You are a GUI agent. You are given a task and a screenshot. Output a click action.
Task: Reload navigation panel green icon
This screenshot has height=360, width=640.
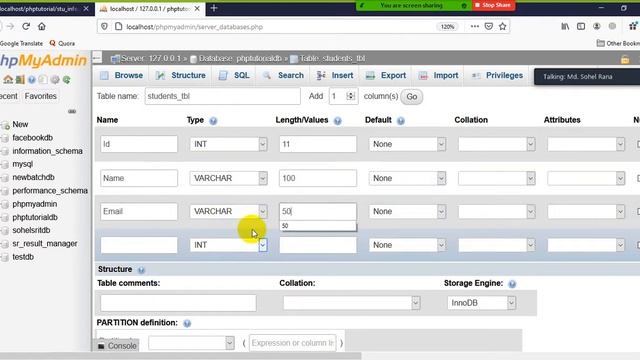pos(66,80)
